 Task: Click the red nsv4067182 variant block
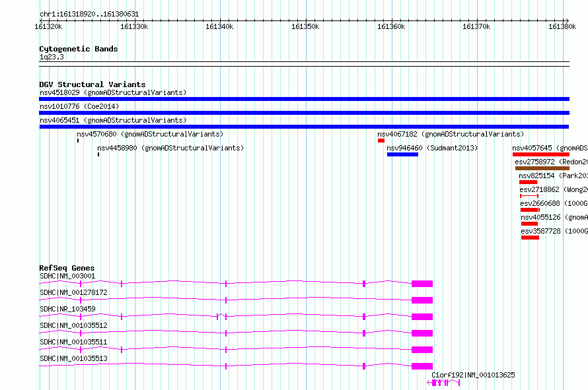(x=381, y=141)
